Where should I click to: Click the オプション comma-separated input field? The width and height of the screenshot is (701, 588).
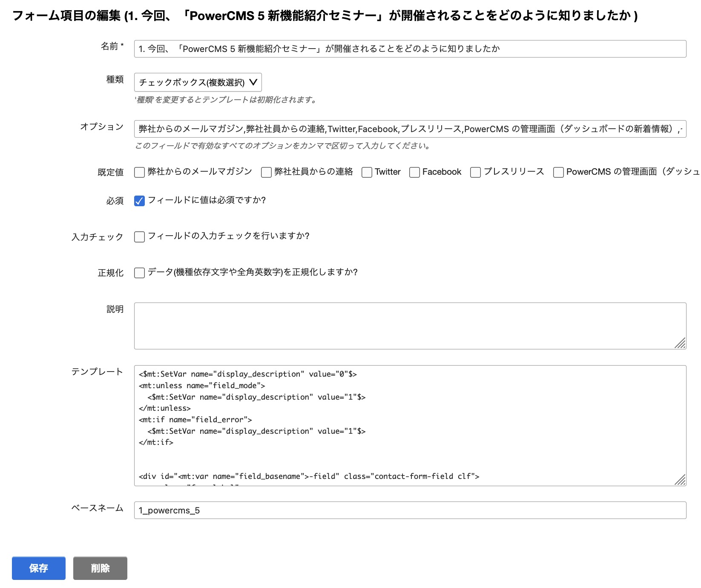tap(410, 129)
